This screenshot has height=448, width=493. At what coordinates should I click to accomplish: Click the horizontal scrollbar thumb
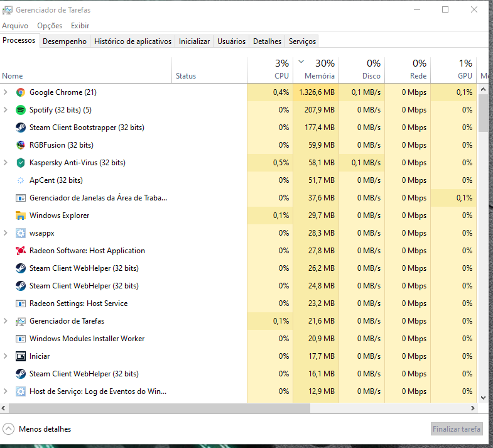(x=160, y=408)
